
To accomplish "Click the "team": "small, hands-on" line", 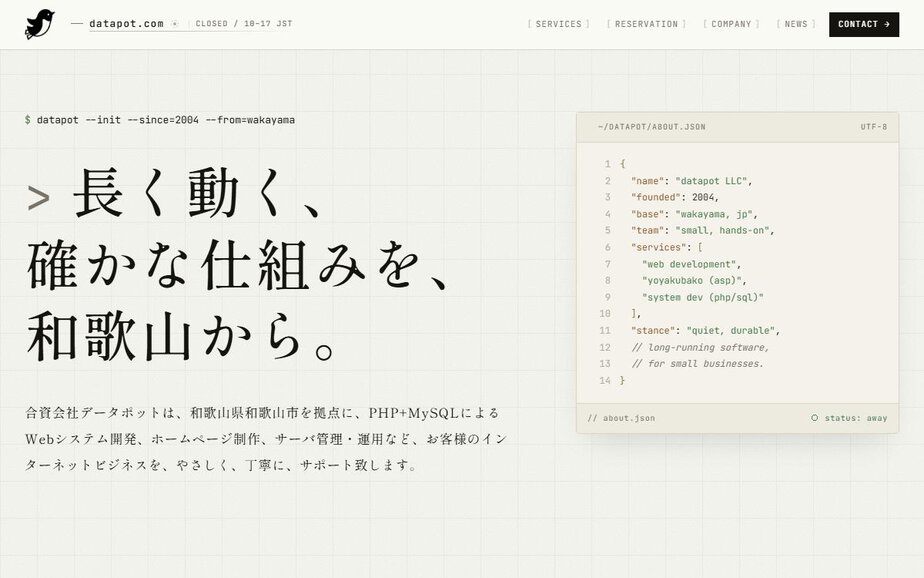I will coord(702,230).
